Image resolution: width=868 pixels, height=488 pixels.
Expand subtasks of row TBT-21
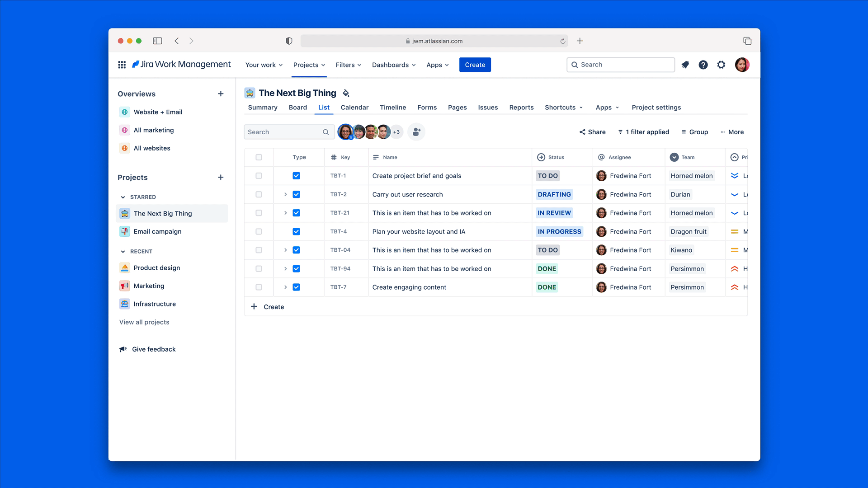tap(285, 213)
